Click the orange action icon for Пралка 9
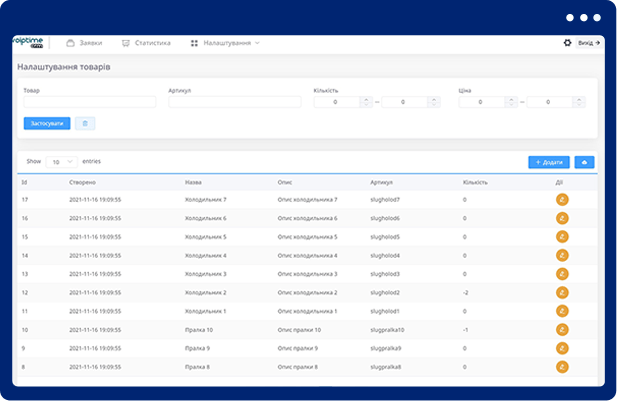 (562, 348)
